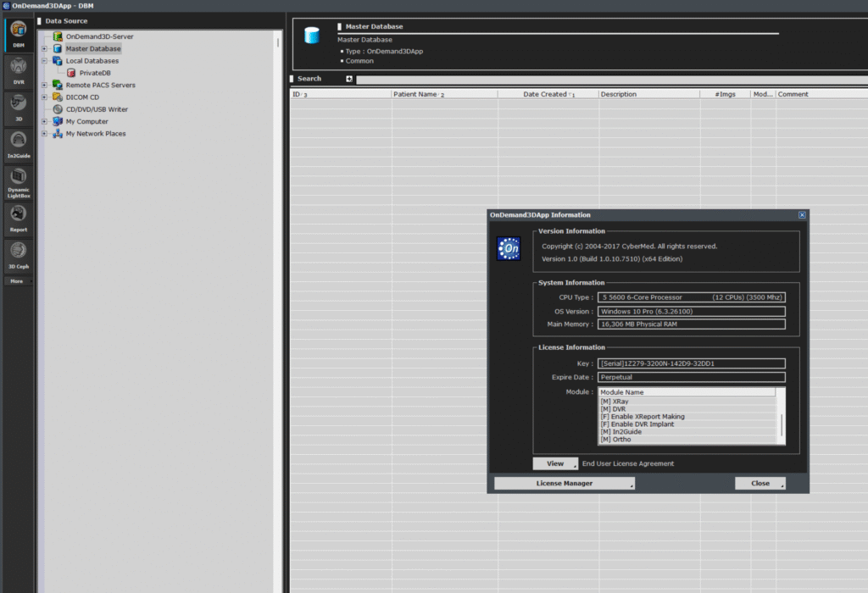Image resolution: width=868 pixels, height=593 pixels.
Task: Open the Dynamic LightBox module
Action: pos(19,182)
